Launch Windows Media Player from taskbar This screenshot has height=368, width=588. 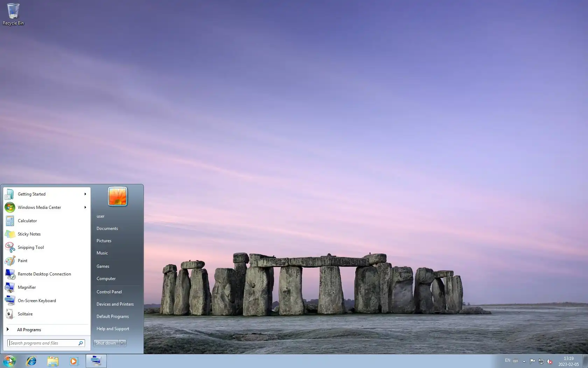coord(74,361)
